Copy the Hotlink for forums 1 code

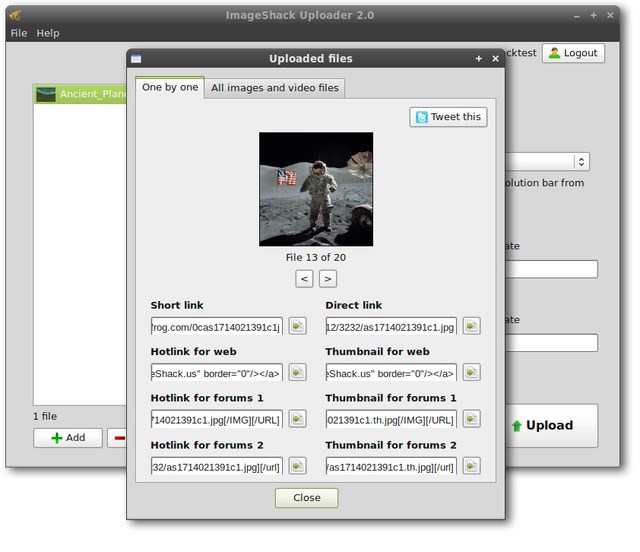pos(297,419)
